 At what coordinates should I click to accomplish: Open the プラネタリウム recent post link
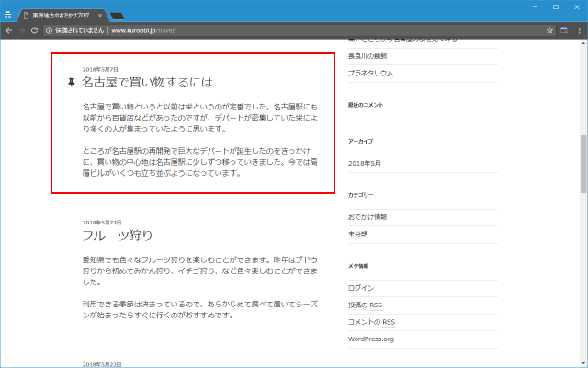(370, 73)
